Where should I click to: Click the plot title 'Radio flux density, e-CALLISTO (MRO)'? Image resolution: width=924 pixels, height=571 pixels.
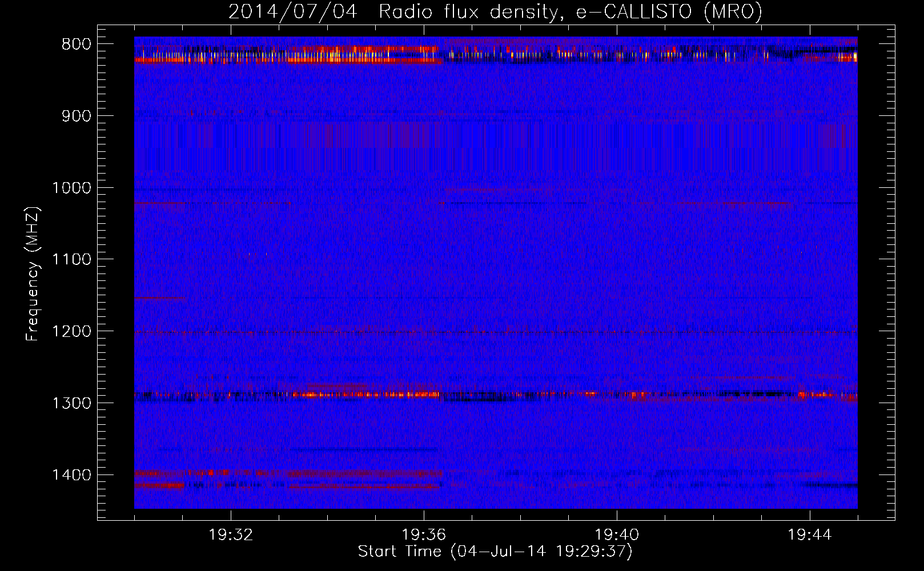coord(570,11)
